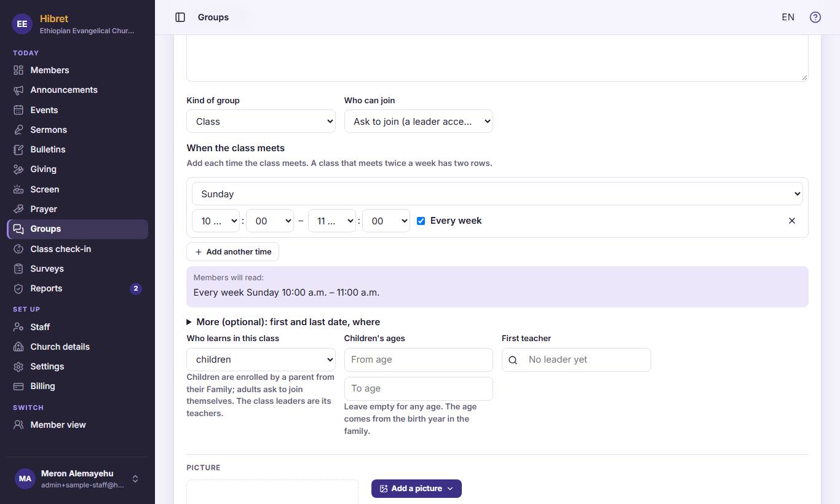Click the Screen icon in sidebar
Image resolution: width=840 pixels, height=504 pixels.
pyautogui.click(x=18, y=189)
